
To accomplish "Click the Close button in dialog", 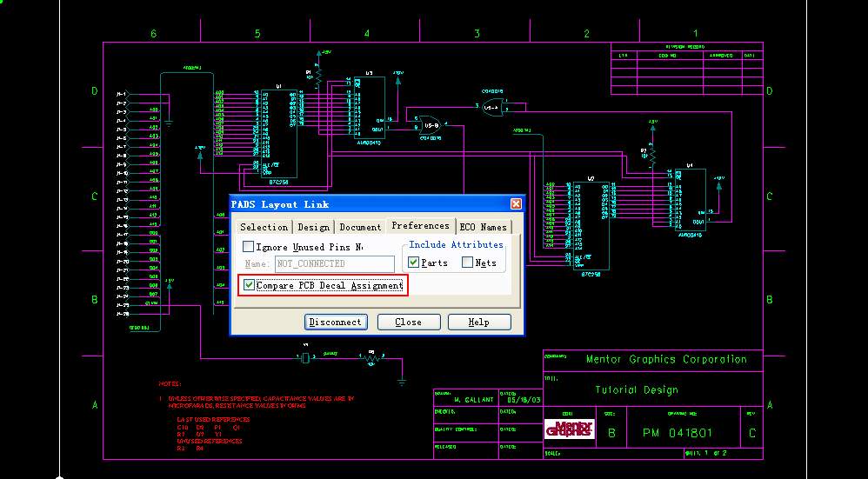I will 409,322.
